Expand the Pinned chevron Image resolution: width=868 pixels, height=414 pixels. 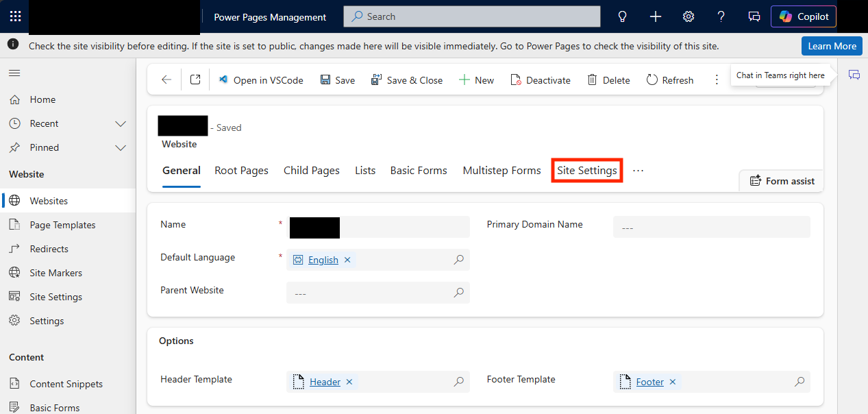[x=121, y=148]
